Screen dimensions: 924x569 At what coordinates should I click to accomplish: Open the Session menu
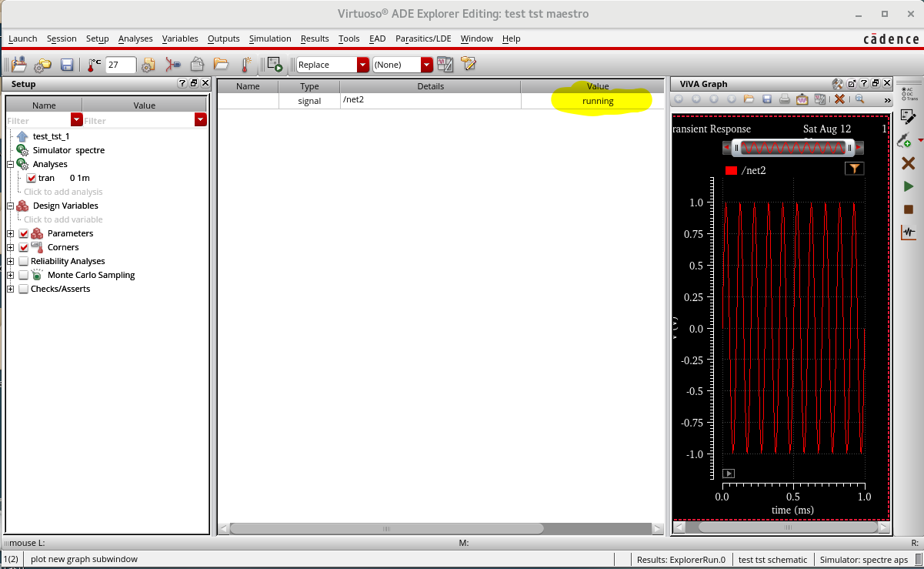click(x=62, y=38)
